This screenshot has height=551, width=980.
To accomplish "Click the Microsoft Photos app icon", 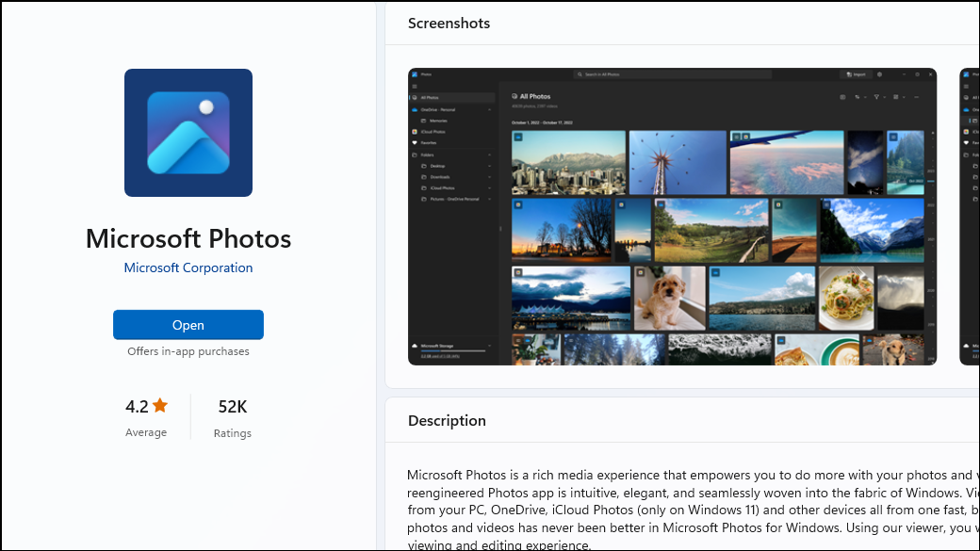I will [188, 133].
